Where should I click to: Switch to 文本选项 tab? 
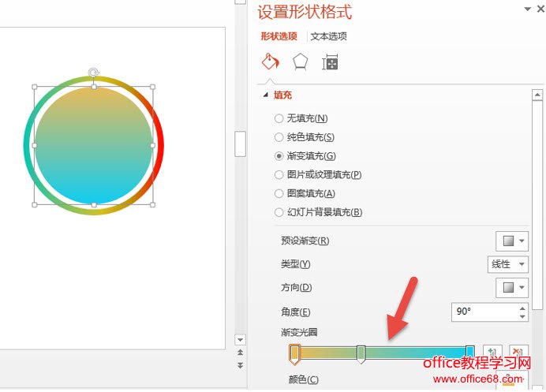(328, 36)
